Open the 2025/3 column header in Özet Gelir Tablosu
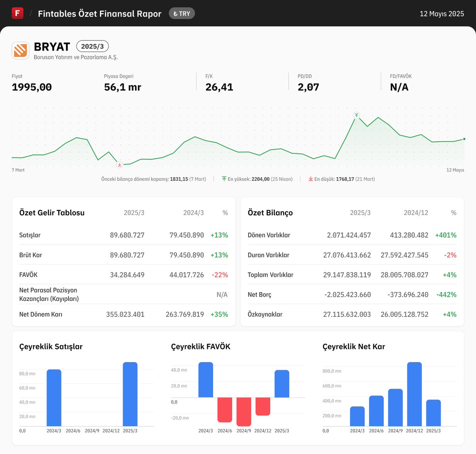Screen dimensions: 476x454 [134, 213]
